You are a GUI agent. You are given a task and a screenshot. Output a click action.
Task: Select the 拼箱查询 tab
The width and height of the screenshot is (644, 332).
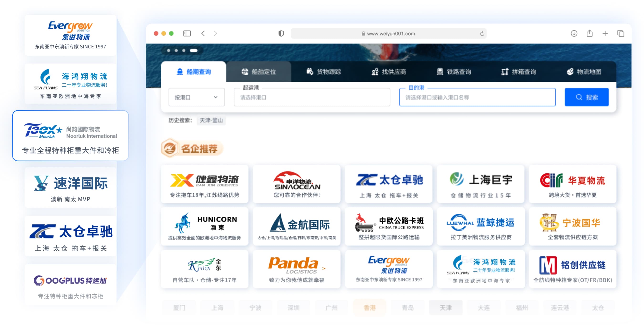coord(519,72)
